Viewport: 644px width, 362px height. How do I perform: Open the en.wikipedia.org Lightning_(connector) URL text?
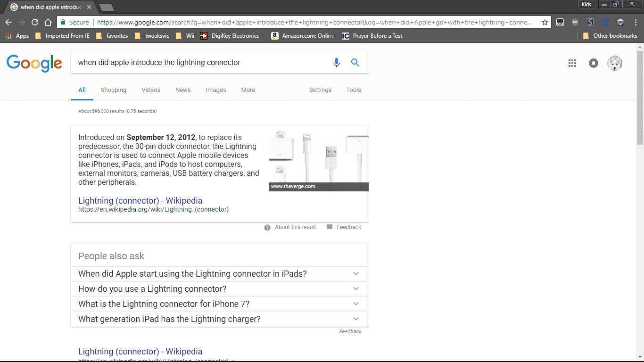pos(153,209)
